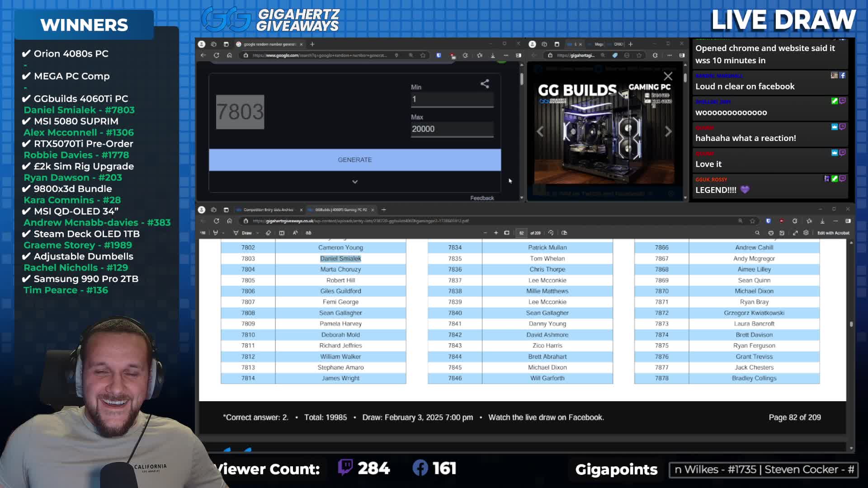868x488 pixels.
Task: Click the PDF window address bar URL
Action: pos(360,221)
